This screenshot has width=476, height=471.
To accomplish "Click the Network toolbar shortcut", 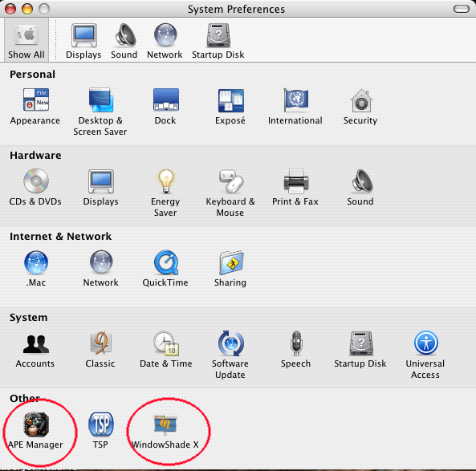I will click(x=165, y=41).
